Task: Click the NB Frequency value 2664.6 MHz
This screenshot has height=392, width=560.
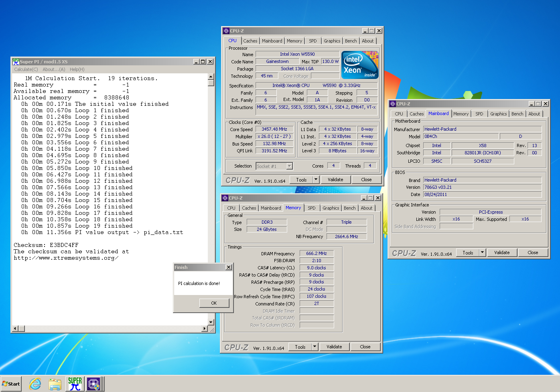Action: tap(347, 236)
